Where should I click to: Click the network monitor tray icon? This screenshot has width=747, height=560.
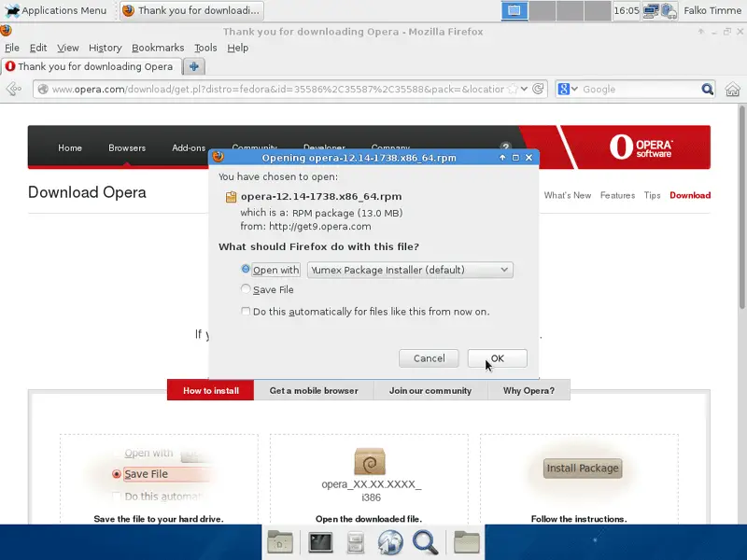pyautogui.click(x=650, y=10)
